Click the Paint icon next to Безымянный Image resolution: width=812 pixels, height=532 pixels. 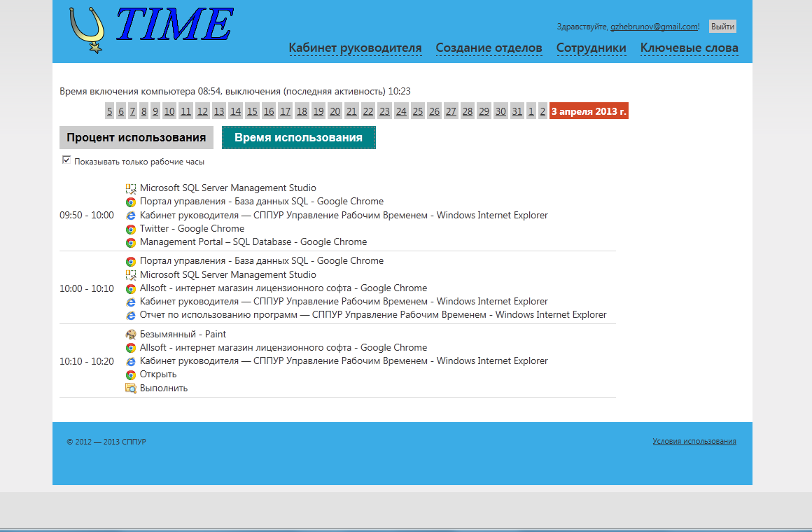tap(131, 334)
